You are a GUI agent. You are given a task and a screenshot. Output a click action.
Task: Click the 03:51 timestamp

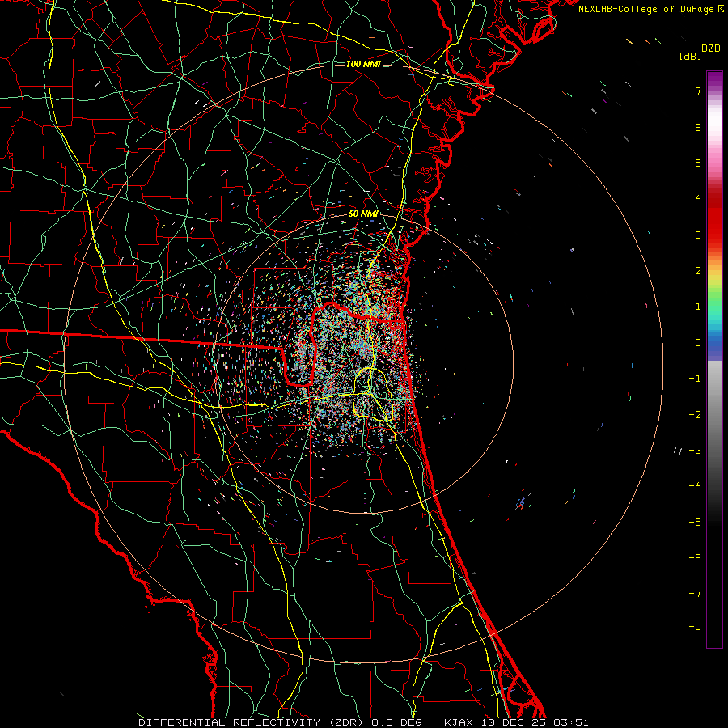click(x=570, y=722)
